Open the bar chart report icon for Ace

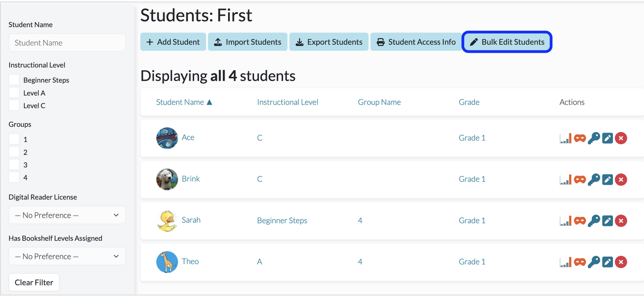[x=566, y=138]
